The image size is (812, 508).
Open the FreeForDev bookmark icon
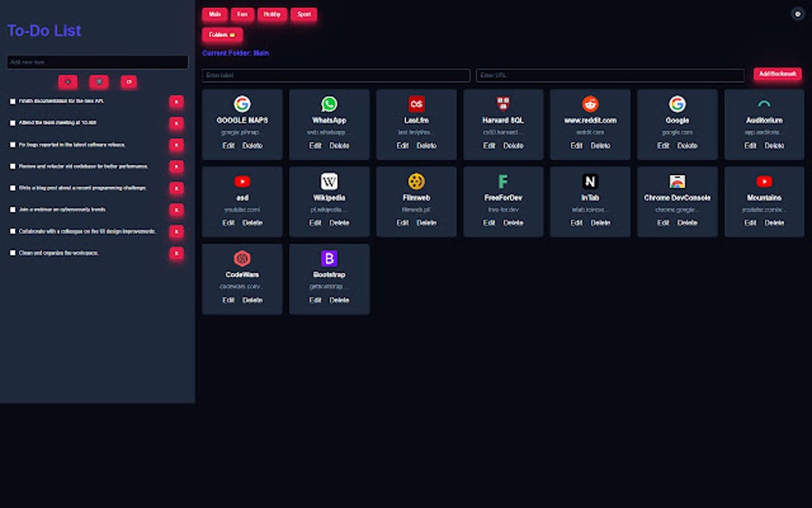pos(503,182)
